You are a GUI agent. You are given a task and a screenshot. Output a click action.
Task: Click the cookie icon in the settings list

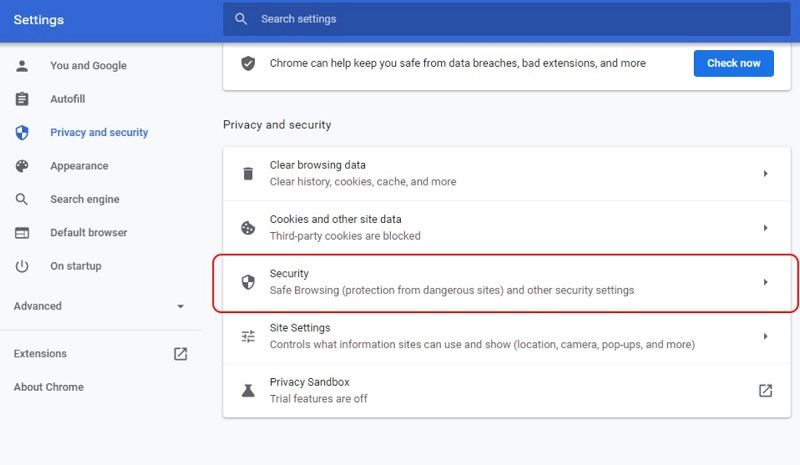(248, 228)
